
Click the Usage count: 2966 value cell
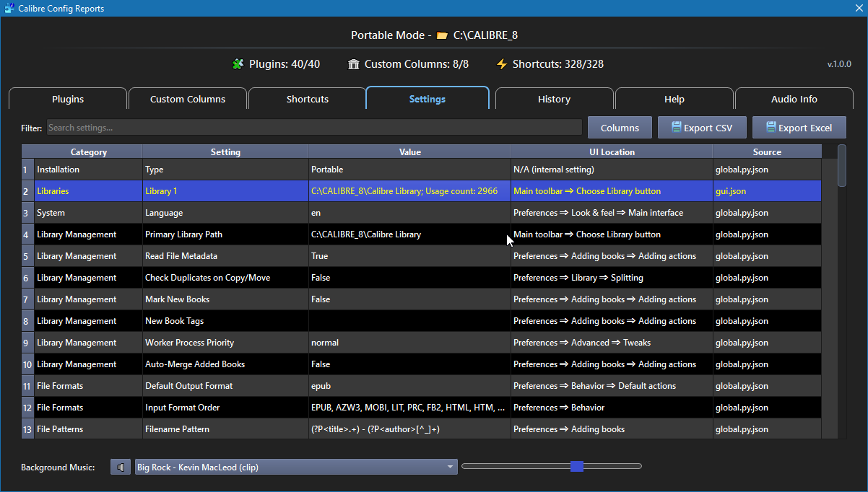click(x=409, y=191)
